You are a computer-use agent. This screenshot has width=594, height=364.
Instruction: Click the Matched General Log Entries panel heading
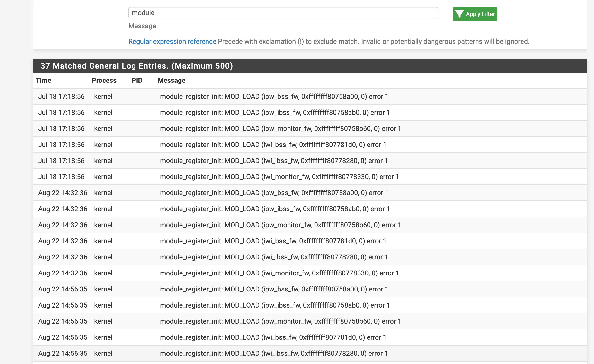pos(136,66)
